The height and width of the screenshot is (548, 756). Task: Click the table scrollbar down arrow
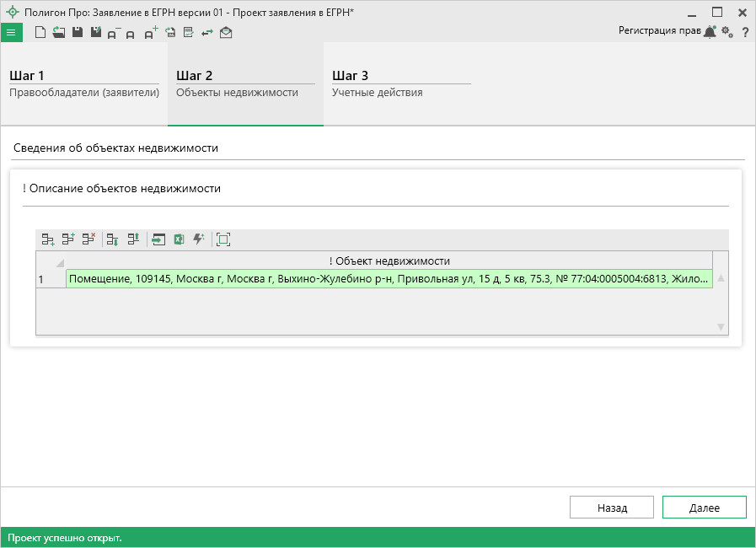721,326
